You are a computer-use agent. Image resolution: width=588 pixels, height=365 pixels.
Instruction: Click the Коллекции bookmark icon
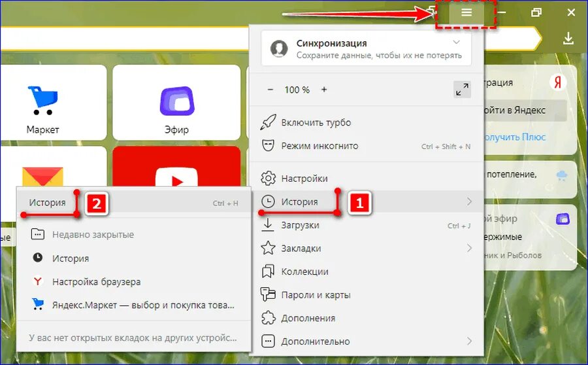pos(268,271)
